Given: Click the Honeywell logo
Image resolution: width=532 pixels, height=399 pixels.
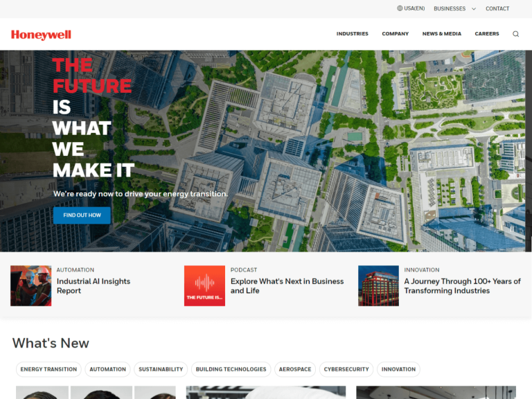Looking at the screenshot, I should (41, 35).
